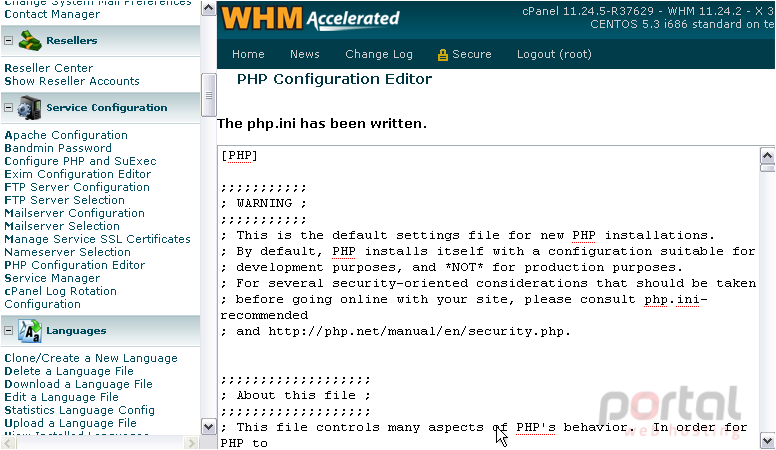The height and width of the screenshot is (450, 776).
Task: Collapse the Languages section
Action: (x=8, y=331)
